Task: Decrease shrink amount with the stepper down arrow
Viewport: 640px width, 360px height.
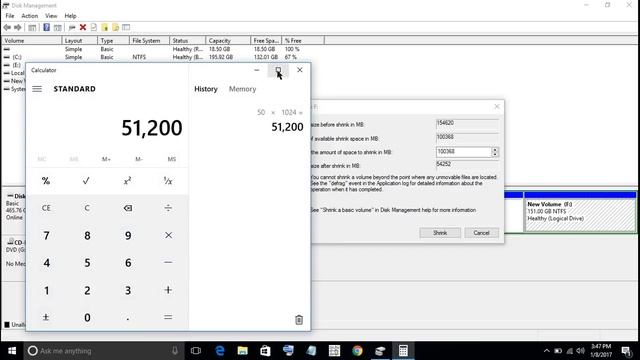Action: pyautogui.click(x=495, y=155)
